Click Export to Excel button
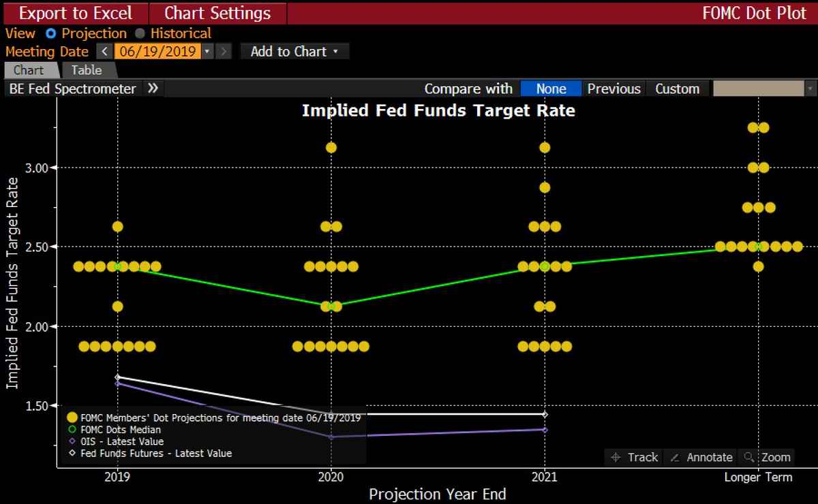This screenshot has height=504, width=818. (x=75, y=13)
